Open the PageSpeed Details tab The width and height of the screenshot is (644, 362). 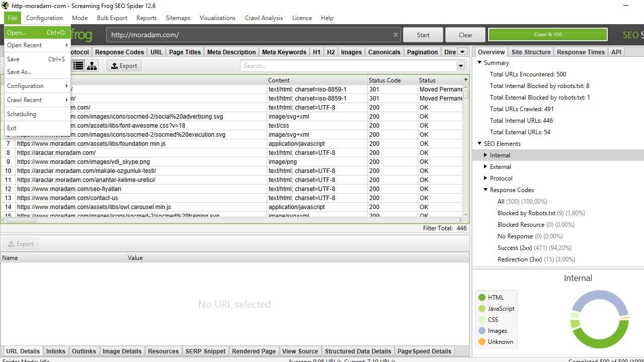[424, 351]
